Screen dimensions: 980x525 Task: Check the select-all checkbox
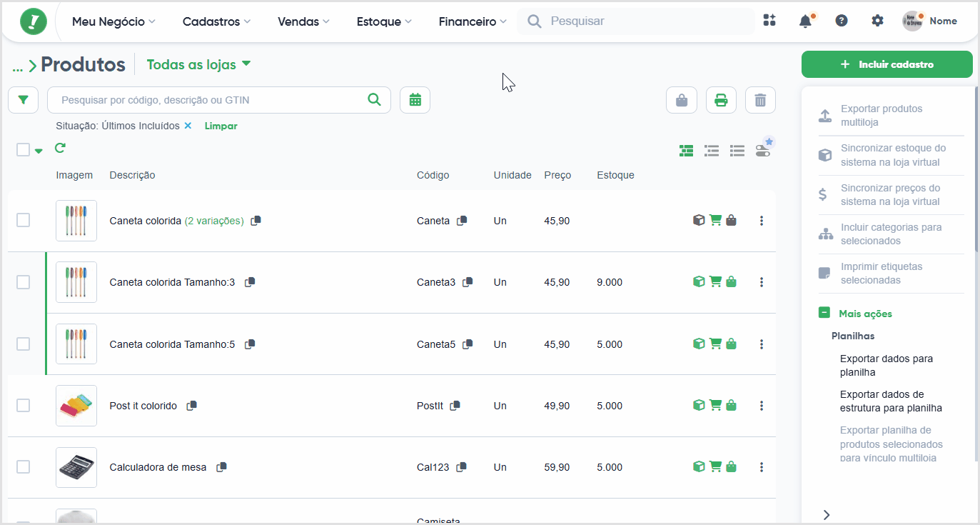coord(23,149)
